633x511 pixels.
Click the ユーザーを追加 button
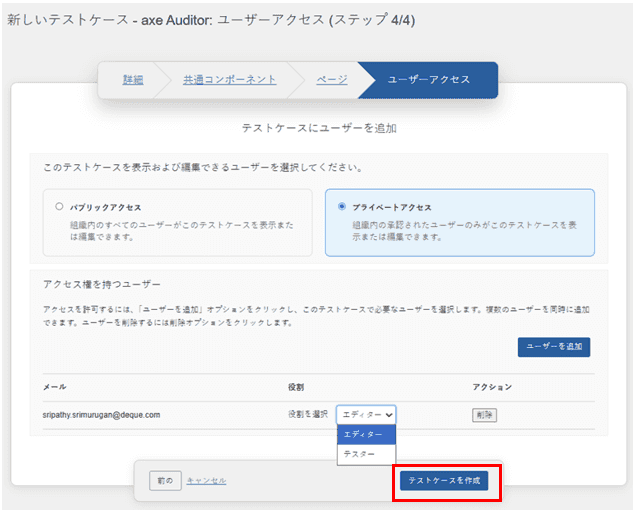(x=553, y=348)
